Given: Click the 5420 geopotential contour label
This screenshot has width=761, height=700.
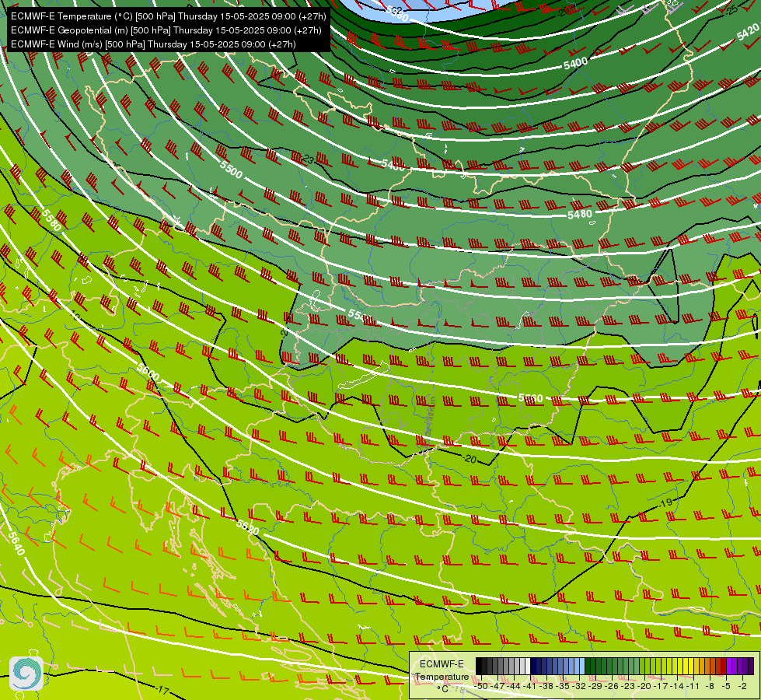Looking at the screenshot, I should click(748, 33).
